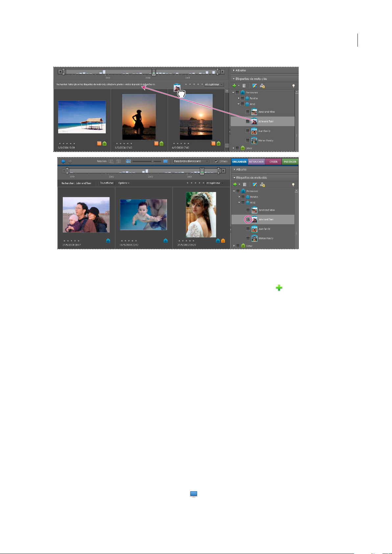Viewport: 392px width, 554px height.
Task: Click the rotate left icon beside Rotation label
Action: click(x=111, y=161)
